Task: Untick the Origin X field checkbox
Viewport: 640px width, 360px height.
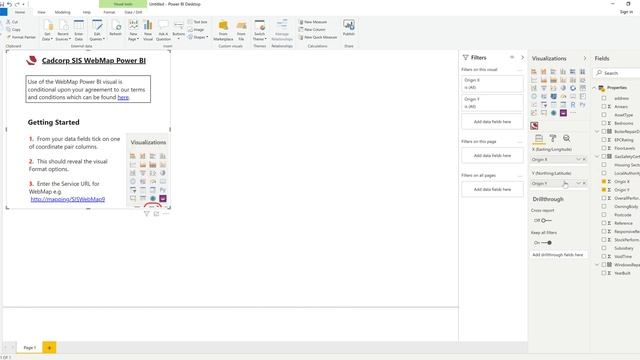Action: (604, 182)
